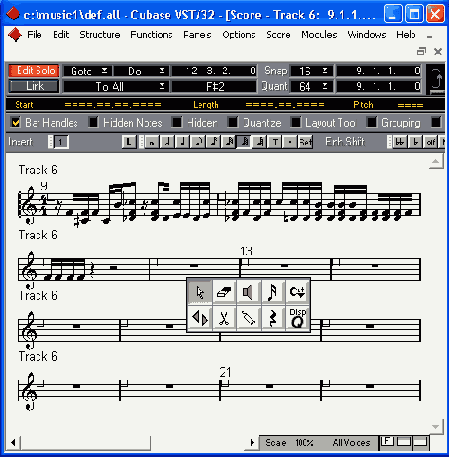Choose 128th note value button
The width and height of the screenshot is (449, 457).
pyautogui.click(x=260, y=142)
